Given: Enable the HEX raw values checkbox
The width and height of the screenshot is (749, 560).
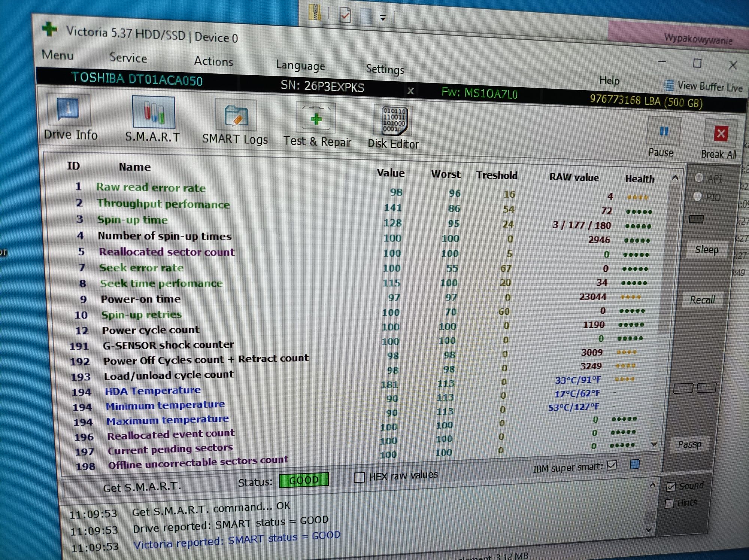Looking at the screenshot, I should tap(359, 477).
